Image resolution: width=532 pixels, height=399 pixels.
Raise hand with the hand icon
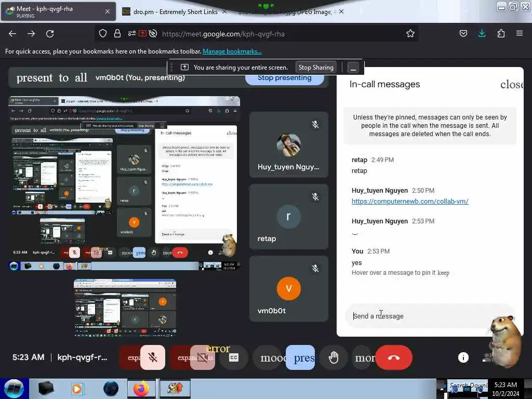click(334, 357)
